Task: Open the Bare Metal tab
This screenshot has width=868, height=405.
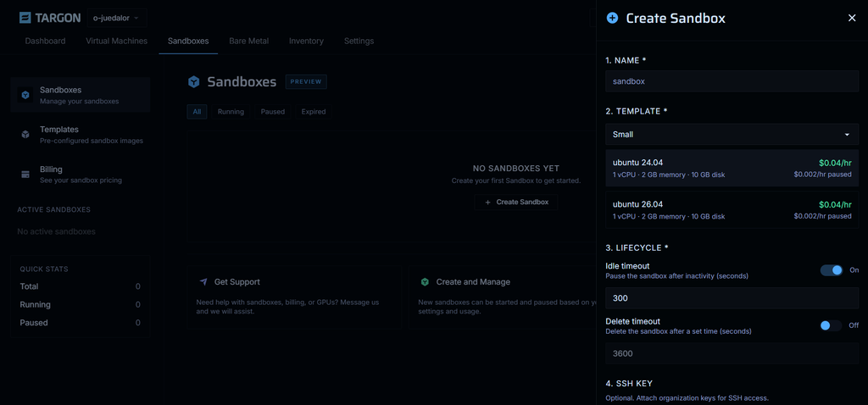Action: coord(248,41)
